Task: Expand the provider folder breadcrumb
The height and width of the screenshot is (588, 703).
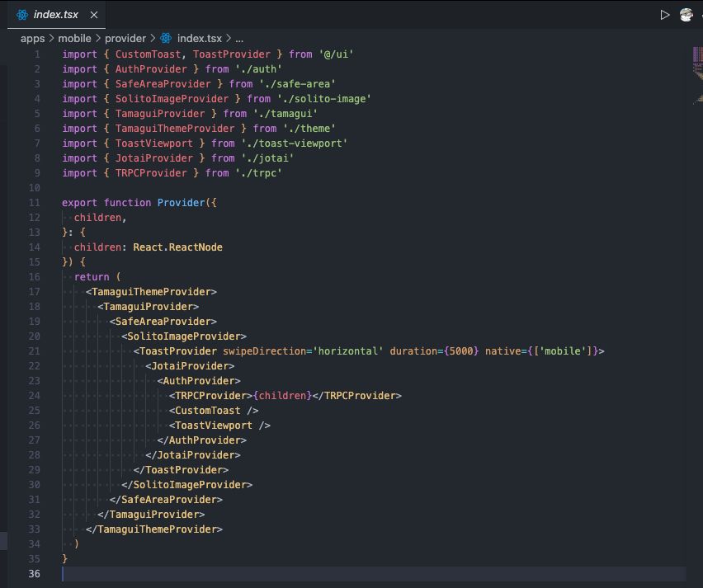Action: pyautogui.click(x=125, y=38)
